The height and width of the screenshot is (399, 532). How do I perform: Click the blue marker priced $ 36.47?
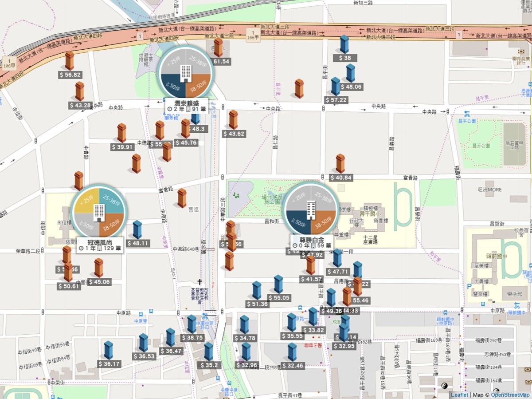170,337
